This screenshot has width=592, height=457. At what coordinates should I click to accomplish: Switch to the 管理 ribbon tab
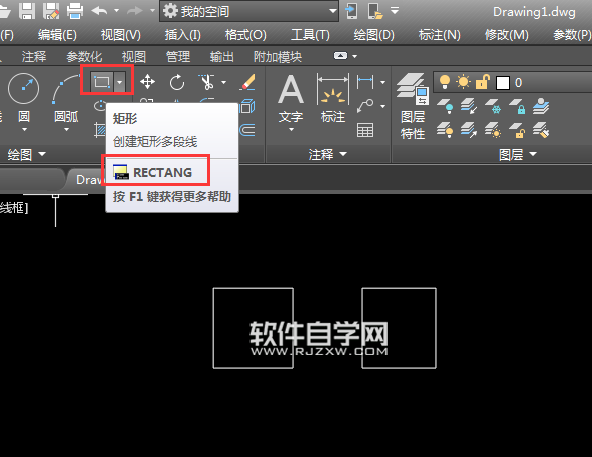point(178,57)
